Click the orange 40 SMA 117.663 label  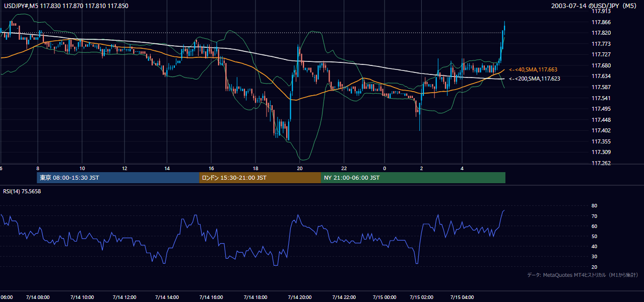533,69
